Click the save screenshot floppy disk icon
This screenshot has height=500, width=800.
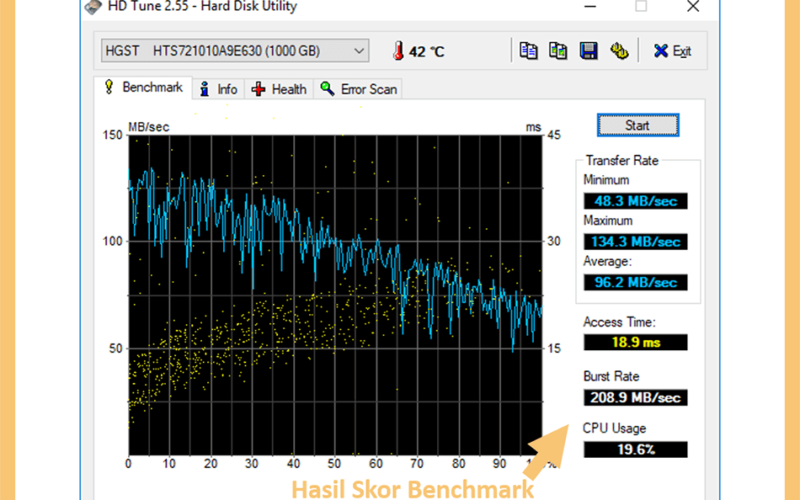[588, 51]
